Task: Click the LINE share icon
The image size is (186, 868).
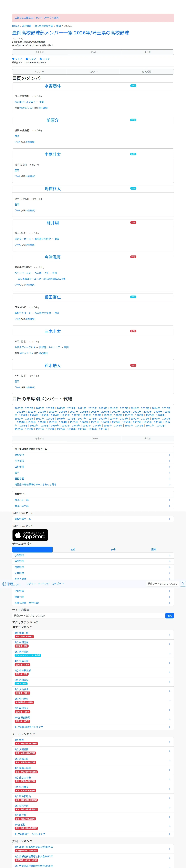Action: (x=41, y=59)
